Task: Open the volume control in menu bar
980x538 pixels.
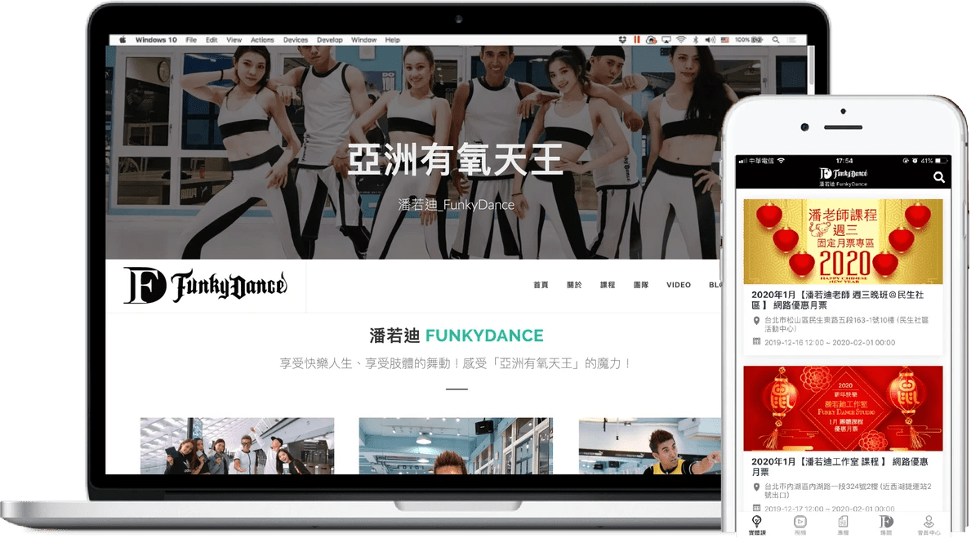Action: point(709,40)
